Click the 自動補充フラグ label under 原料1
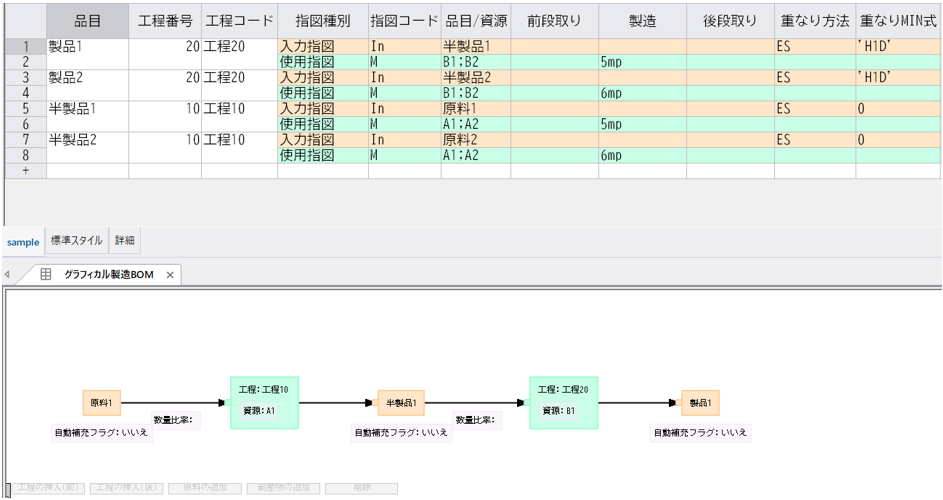This screenshot has height=500, width=943. 101,433
